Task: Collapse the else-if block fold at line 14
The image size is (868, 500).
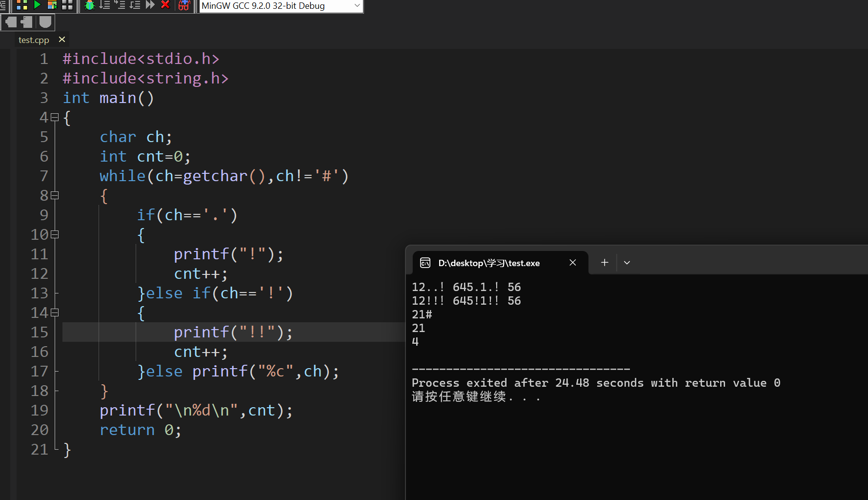Action: tap(55, 312)
